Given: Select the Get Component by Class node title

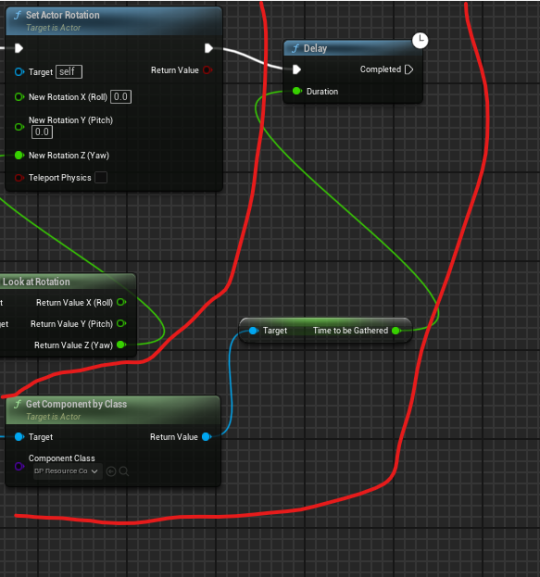Looking at the screenshot, I should tap(76, 404).
